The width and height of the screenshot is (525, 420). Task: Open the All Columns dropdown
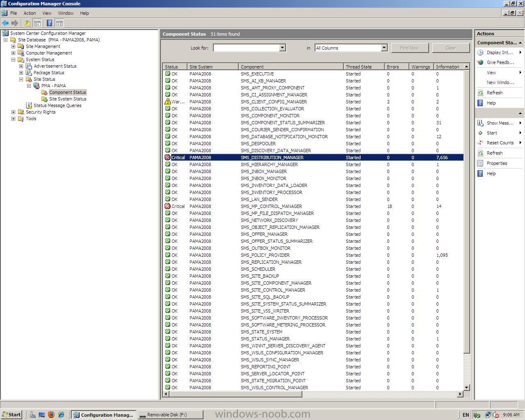(x=384, y=48)
